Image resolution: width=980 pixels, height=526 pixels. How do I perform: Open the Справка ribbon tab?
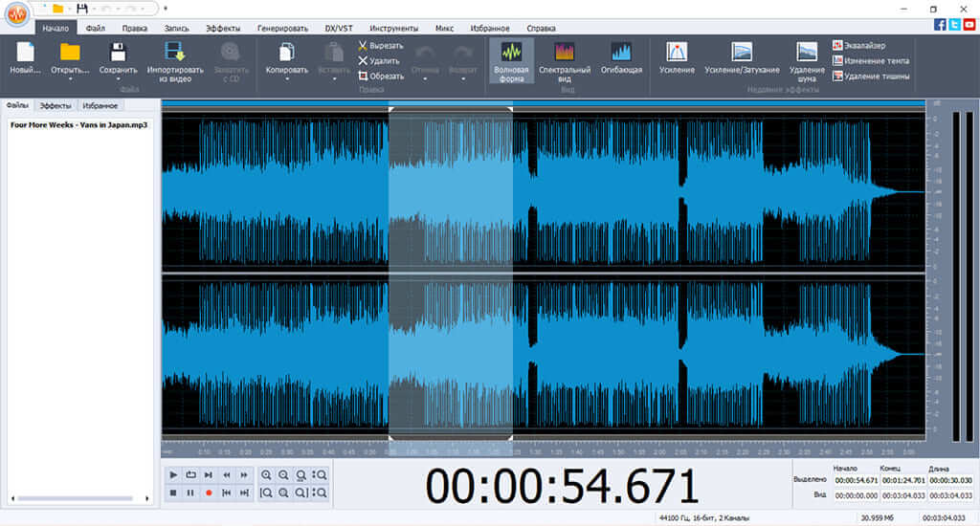tap(541, 28)
